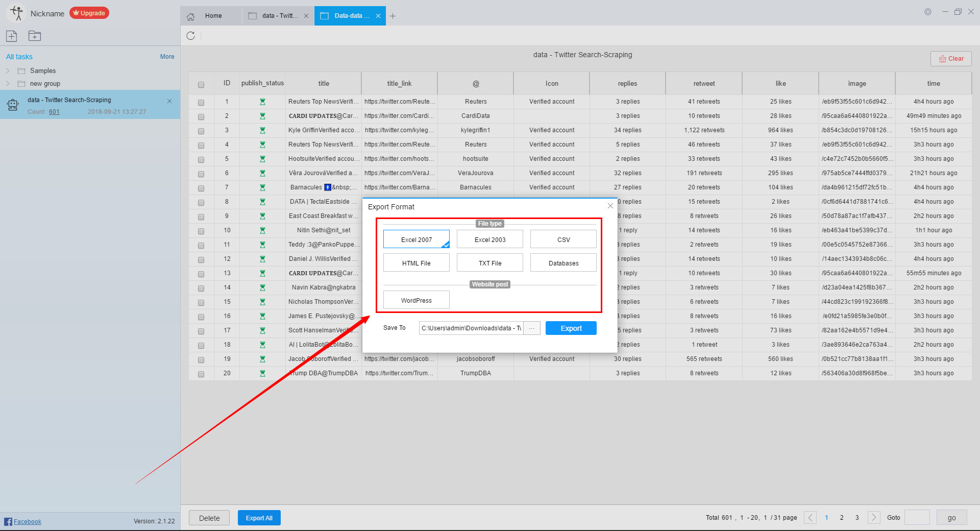Viewport: 980px width, 531px height.
Task: Check the row 7 checkbox
Action: click(x=201, y=188)
